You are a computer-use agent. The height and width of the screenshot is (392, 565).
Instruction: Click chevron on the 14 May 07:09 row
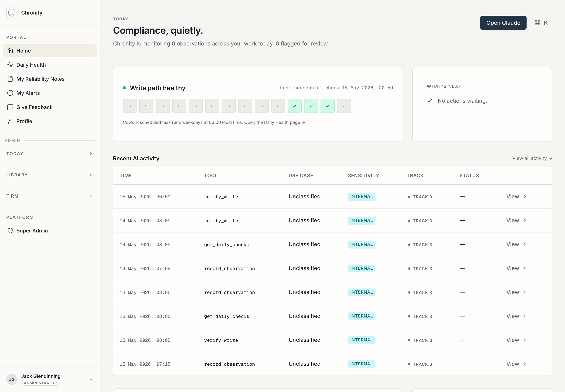pos(525,268)
